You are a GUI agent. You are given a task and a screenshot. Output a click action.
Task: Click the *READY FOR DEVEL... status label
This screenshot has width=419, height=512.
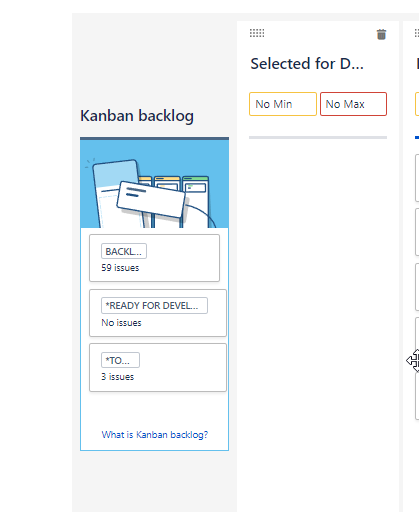point(154,305)
